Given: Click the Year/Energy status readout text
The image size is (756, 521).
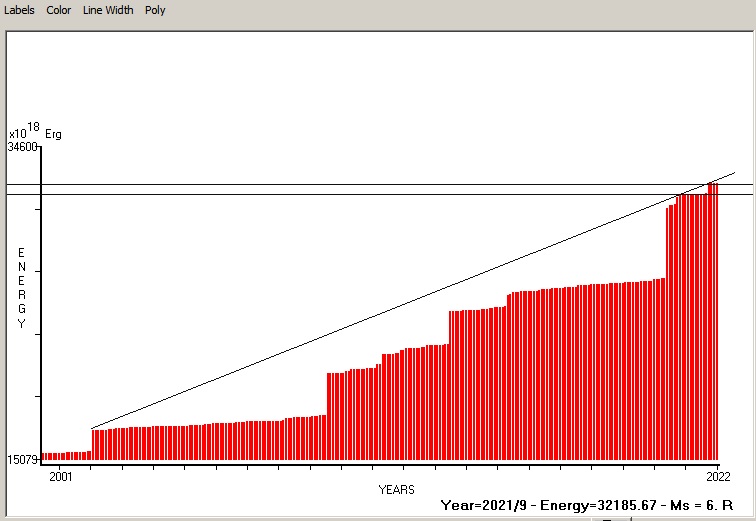Looking at the screenshot, I should click(587, 505).
